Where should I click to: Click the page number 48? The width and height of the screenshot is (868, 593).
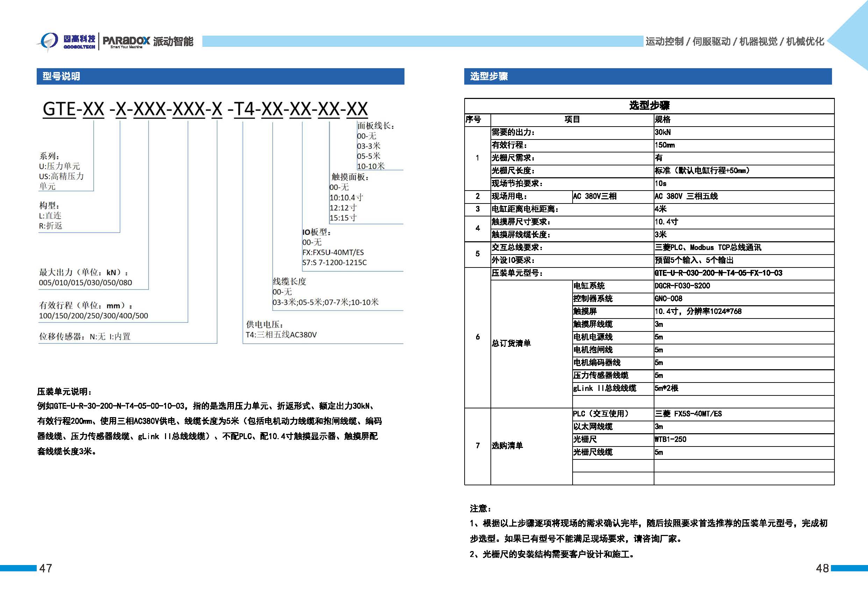click(x=822, y=568)
